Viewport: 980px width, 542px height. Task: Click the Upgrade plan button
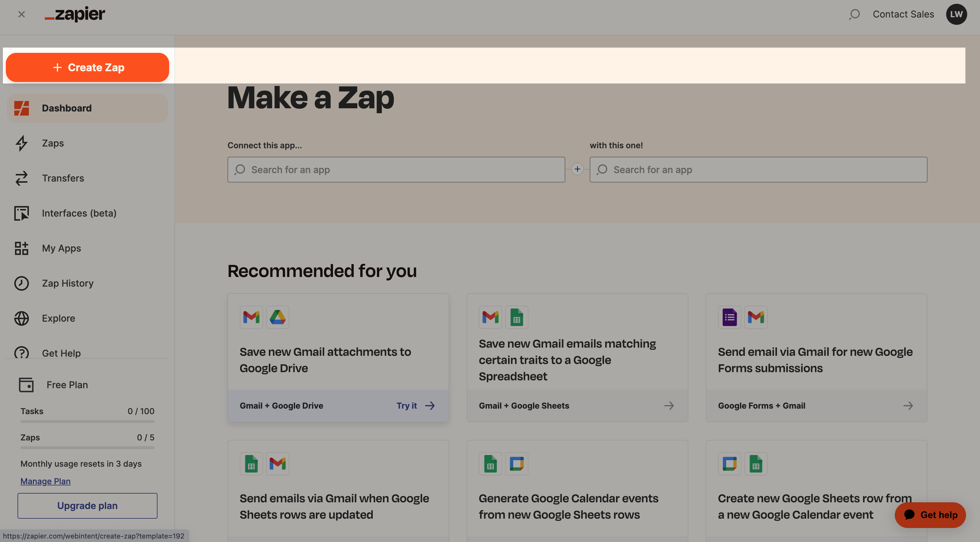(x=87, y=506)
